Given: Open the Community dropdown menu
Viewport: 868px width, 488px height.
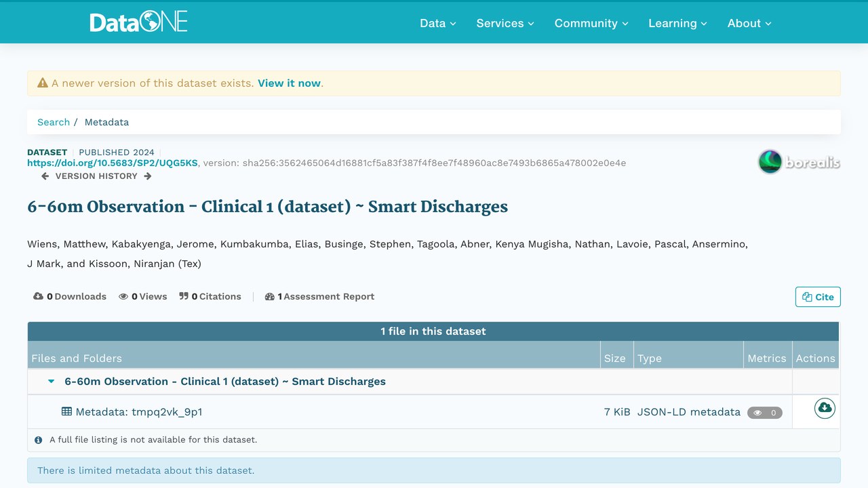Looking at the screenshot, I should tap(591, 23).
